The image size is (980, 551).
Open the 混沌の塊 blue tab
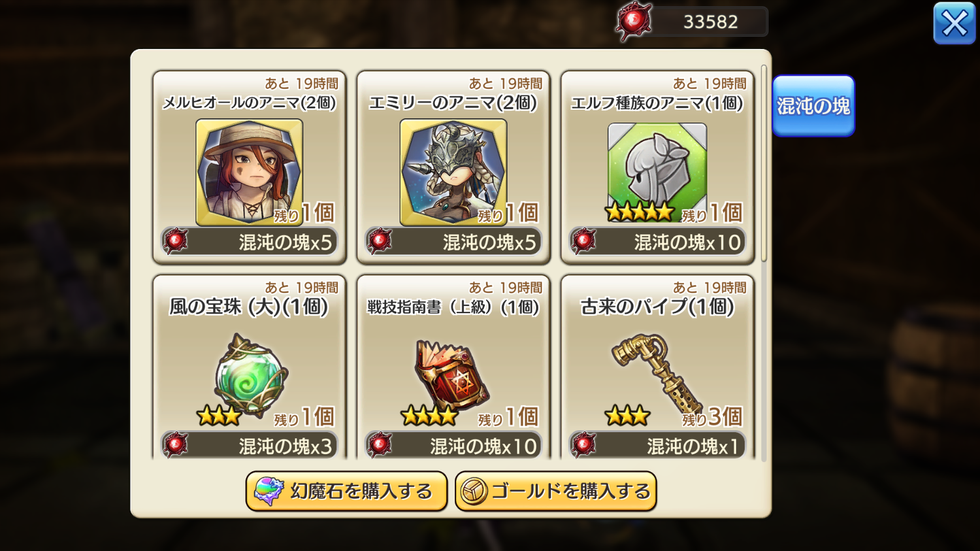[x=813, y=106]
